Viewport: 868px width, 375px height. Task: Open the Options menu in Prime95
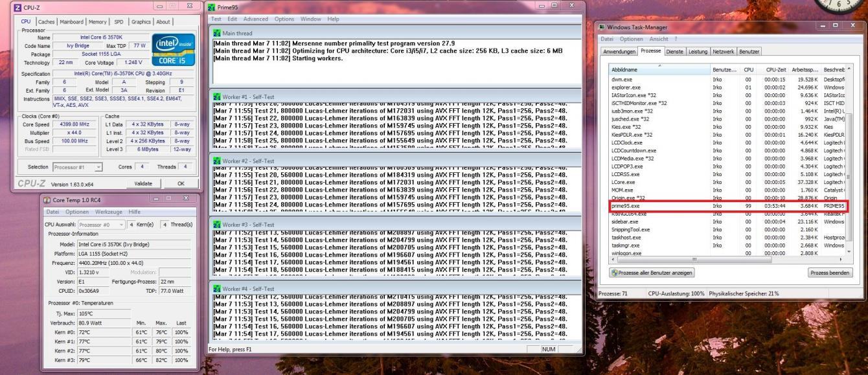tap(284, 19)
